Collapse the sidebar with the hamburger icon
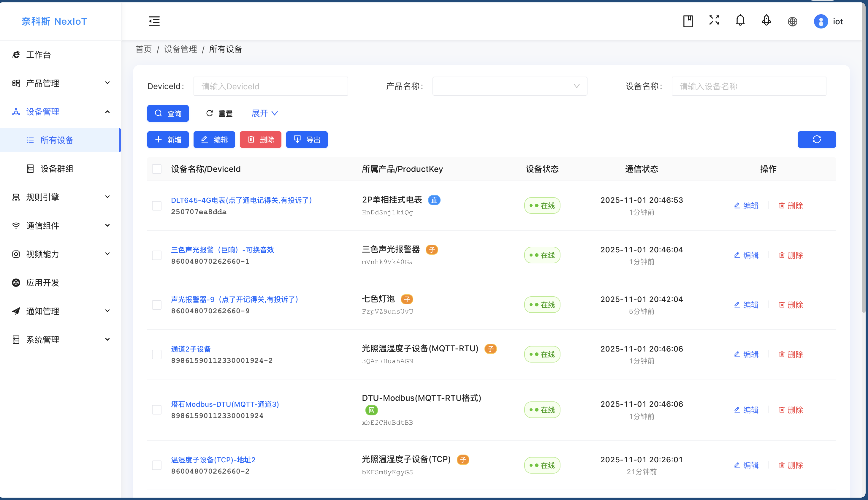 coord(154,21)
